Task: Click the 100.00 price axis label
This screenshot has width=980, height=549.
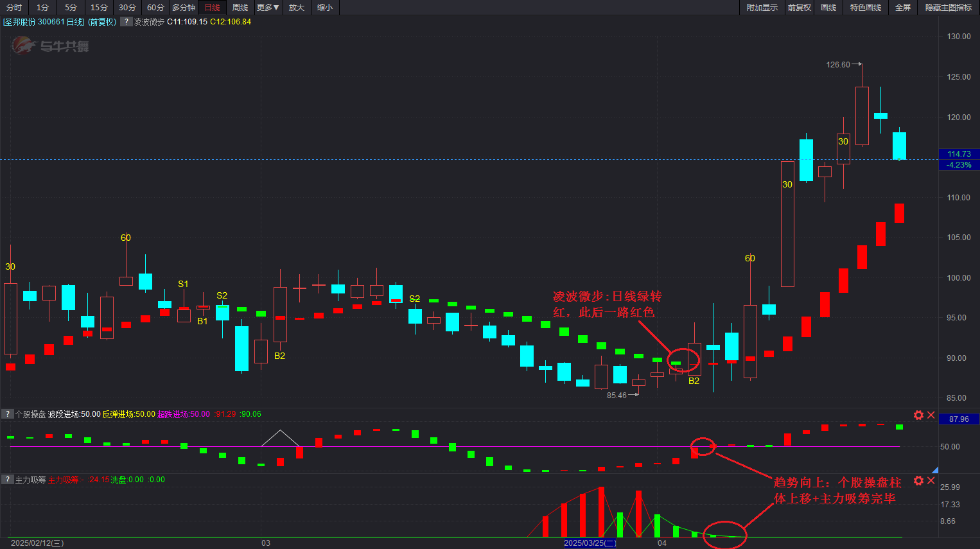Action: (x=959, y=278)
